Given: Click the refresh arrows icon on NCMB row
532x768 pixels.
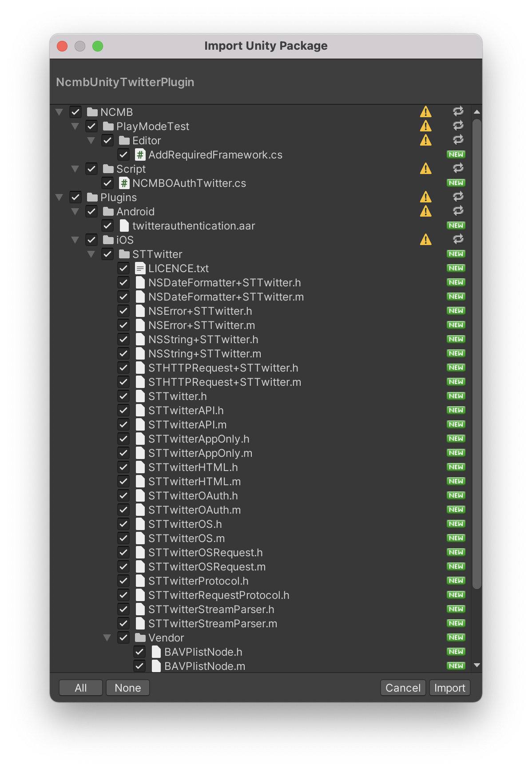Looking at the screenshot, I should (458, 111).
